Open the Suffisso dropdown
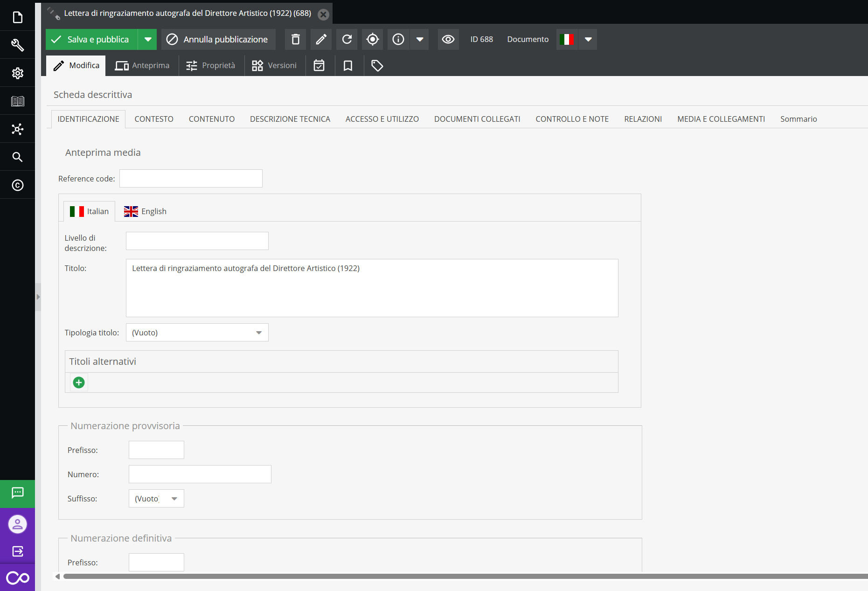Screen dimensions: 868x591 pos(156,499)
